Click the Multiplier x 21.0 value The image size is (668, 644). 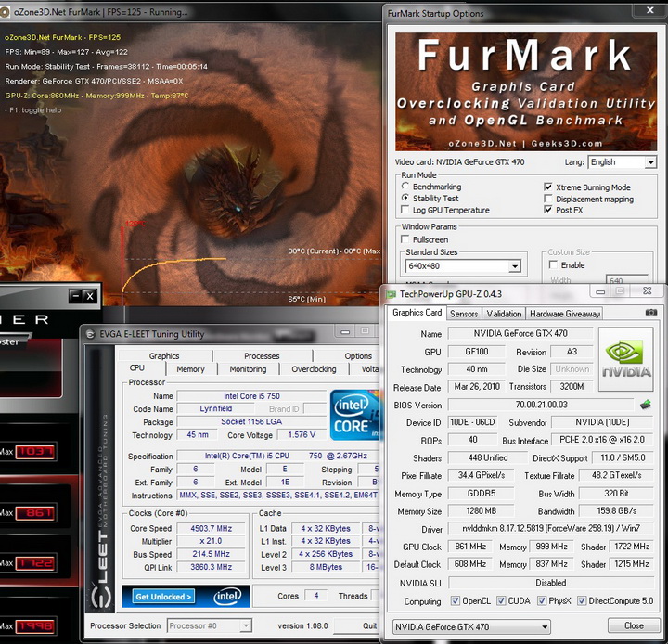212,541
